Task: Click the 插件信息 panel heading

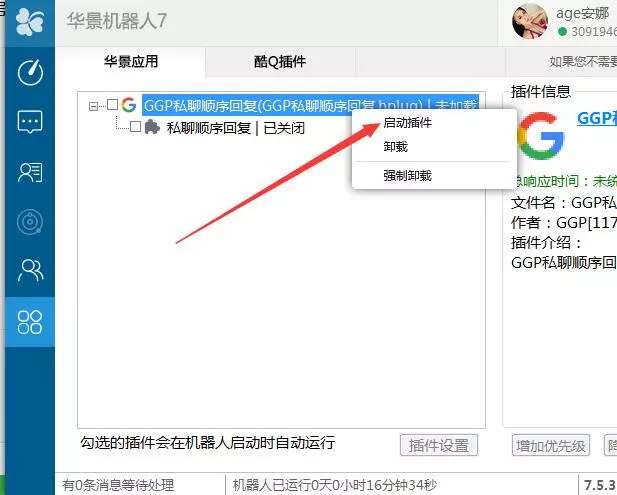Action: [540, 92]
